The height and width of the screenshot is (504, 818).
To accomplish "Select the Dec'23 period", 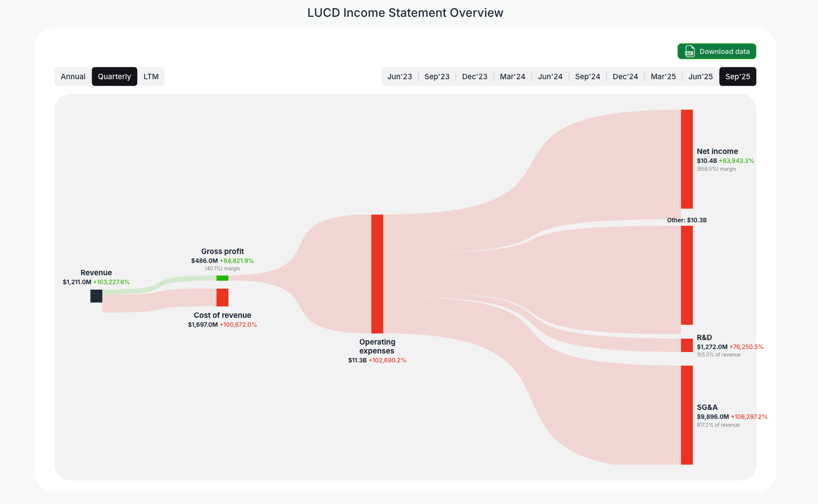I will click(475, 76).
